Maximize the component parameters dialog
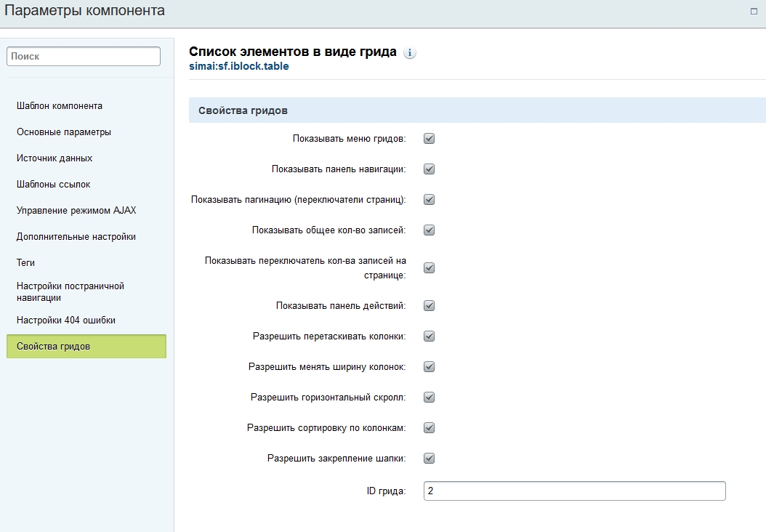 pos(754,12)
